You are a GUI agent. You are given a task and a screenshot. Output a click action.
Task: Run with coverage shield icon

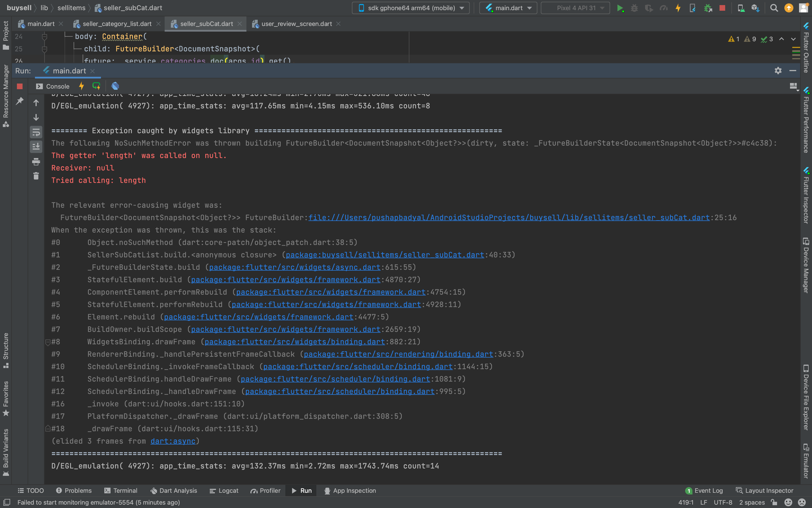pyautogui.click(x=649, y=8)
